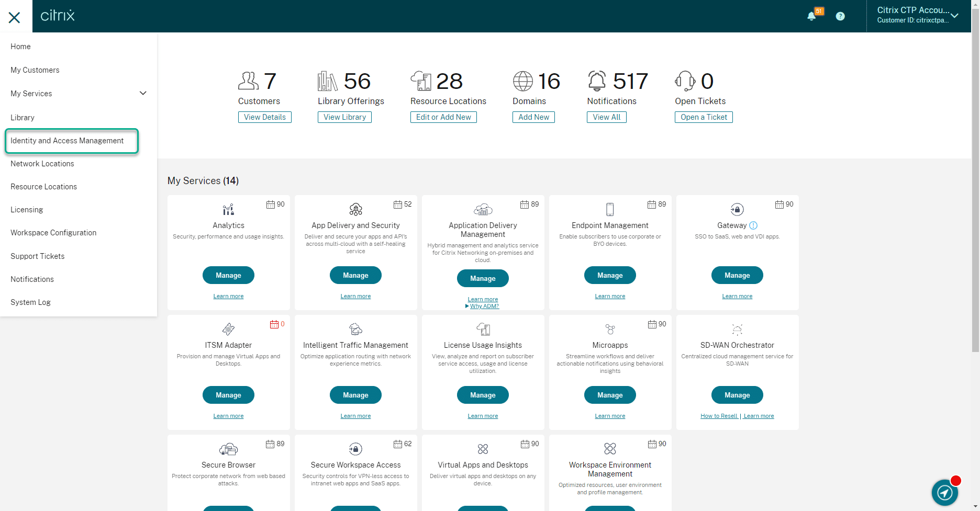Click Open a Ticket button
Image resolution: width=980 pixels, height=511 pixels.
(704, 117)
